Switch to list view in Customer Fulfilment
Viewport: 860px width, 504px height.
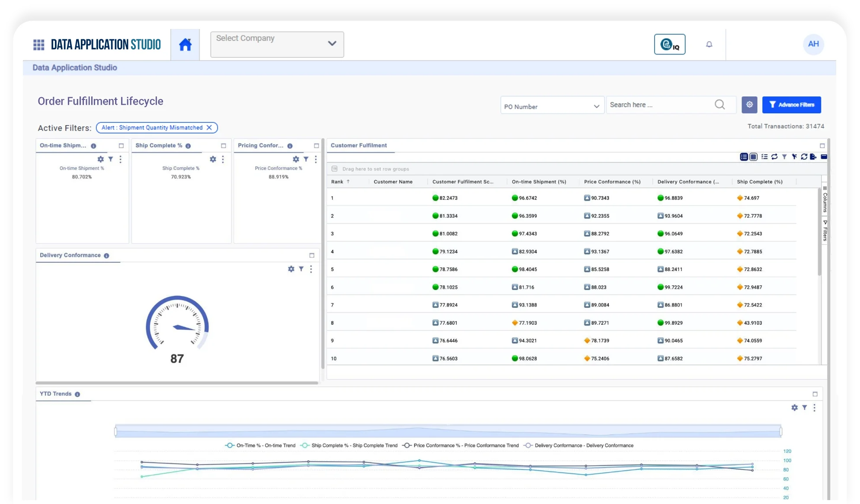click(x=744, y=157)
